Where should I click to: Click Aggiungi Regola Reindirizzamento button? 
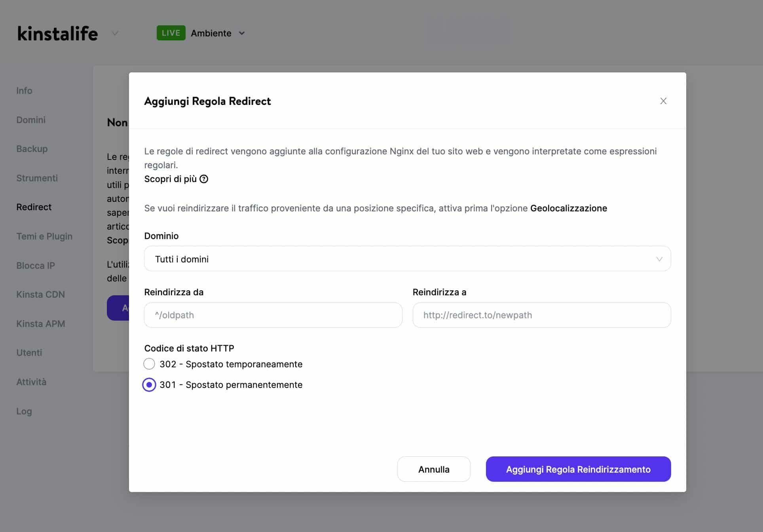click(x=578, y=469)
